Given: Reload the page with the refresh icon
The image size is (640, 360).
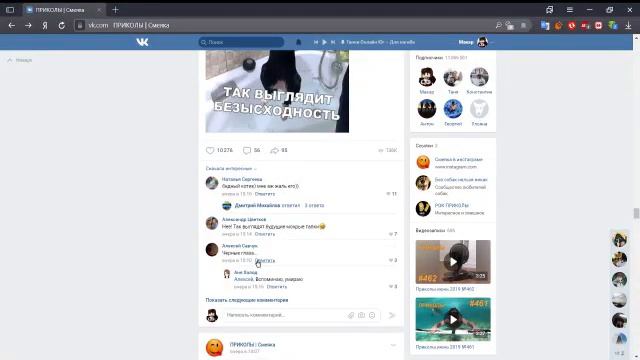Looking at the screenshot, I should coord(62,25).
